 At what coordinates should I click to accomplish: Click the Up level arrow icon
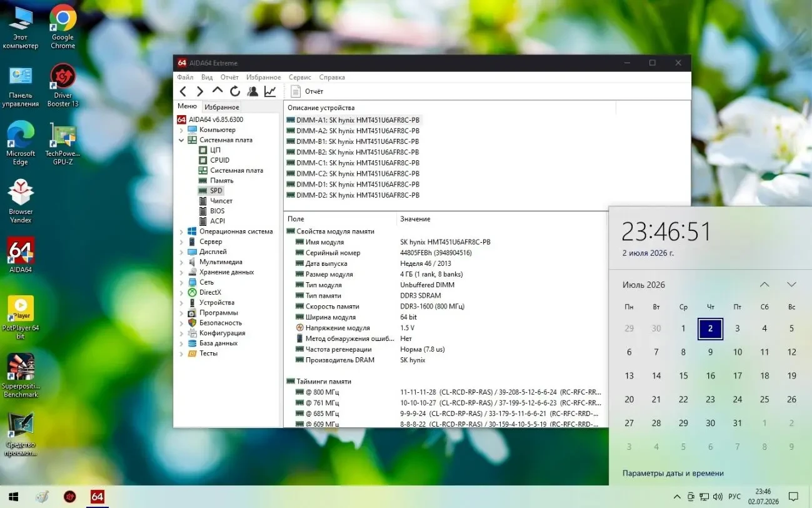[218, 91]
